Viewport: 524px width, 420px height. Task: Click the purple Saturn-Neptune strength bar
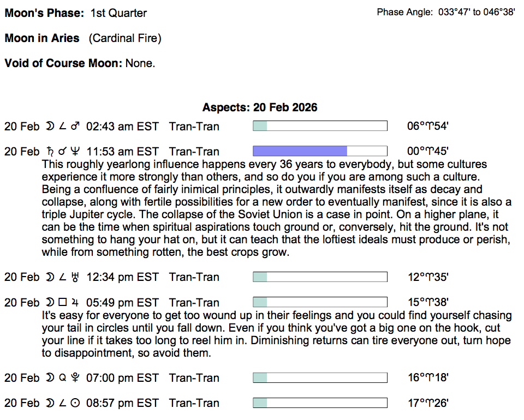point(300,151)
